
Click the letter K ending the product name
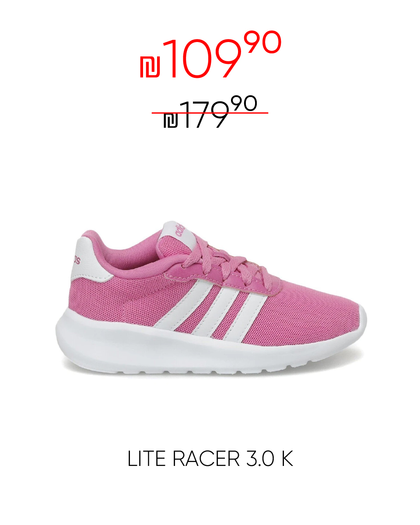click(x=287, y=459)
